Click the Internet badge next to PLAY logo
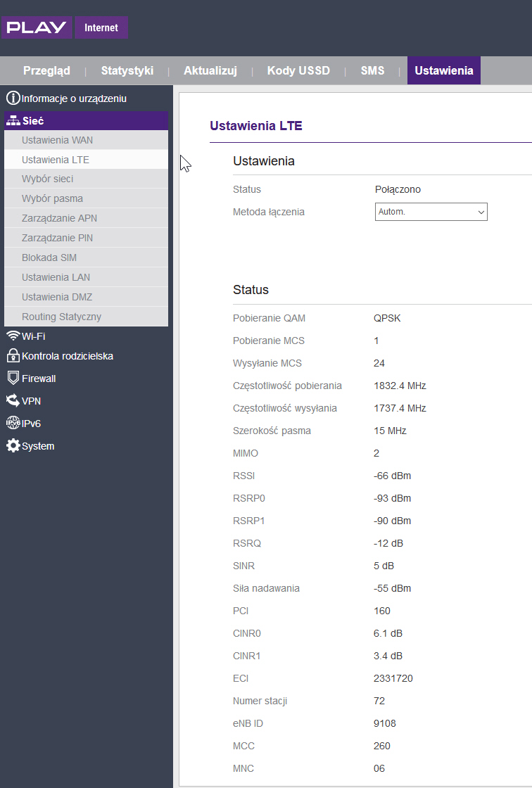The width and height of the screenshot is (532, 788). (101, 27)
